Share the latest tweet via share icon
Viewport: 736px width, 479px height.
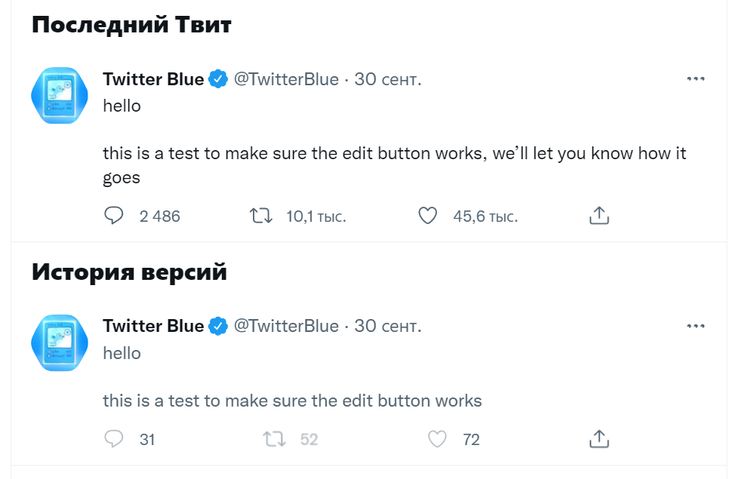click(x=599, y=215)
